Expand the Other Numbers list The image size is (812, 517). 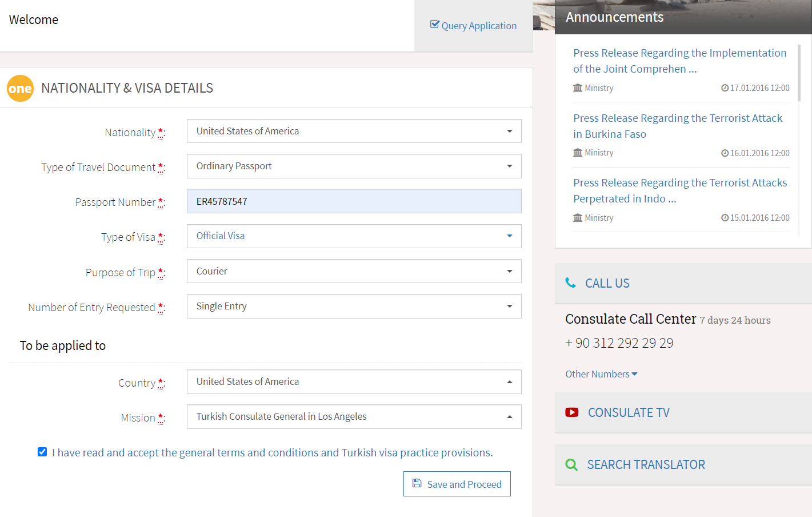(x=601, y=374)
